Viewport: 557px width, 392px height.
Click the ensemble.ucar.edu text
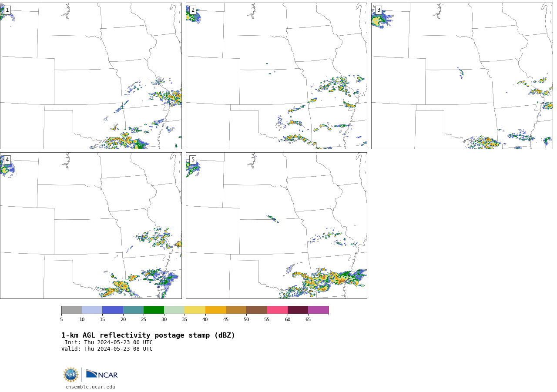pos(91,387)
